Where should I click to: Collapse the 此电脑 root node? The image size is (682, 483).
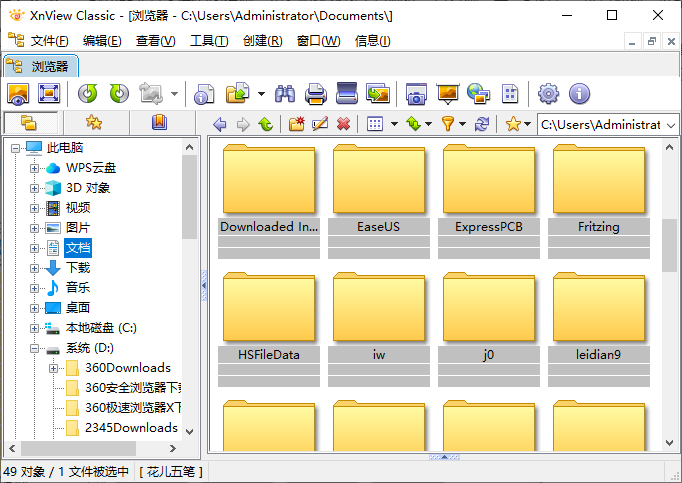[x=15, y=148]
